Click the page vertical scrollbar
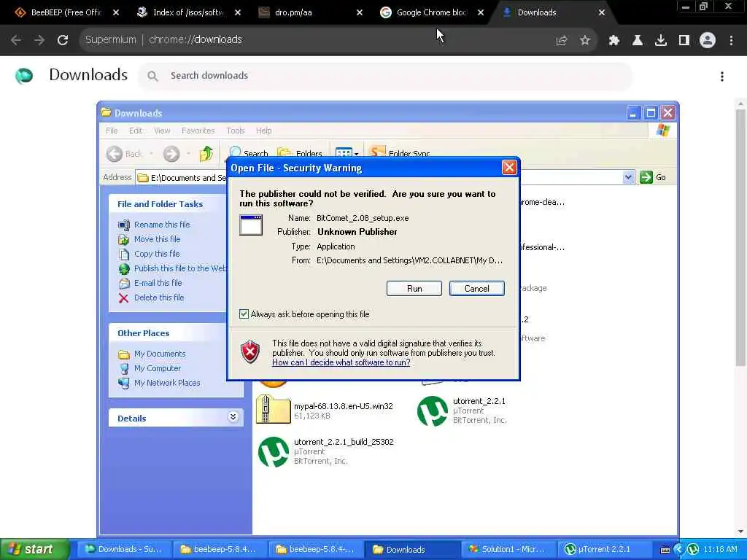The height and width of the screenshot is (560, 747). 741,238
